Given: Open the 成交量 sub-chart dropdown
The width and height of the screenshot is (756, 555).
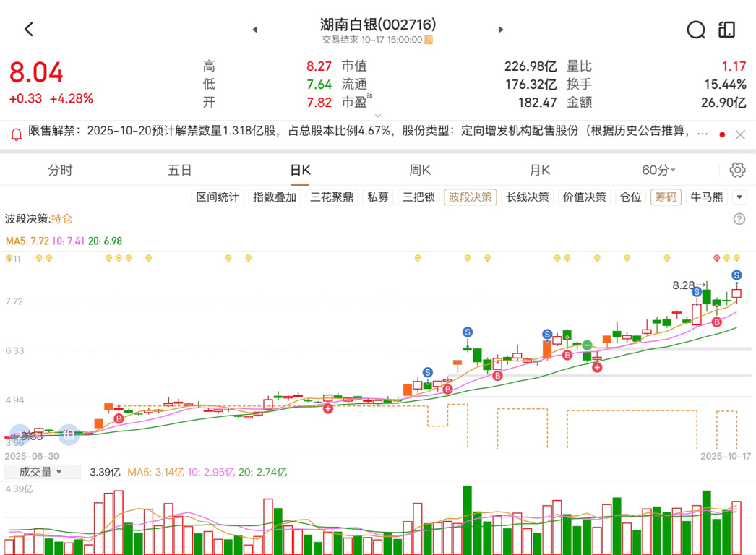Looking at the screenshot, I should pyautogui.click(x=43, y=472).
